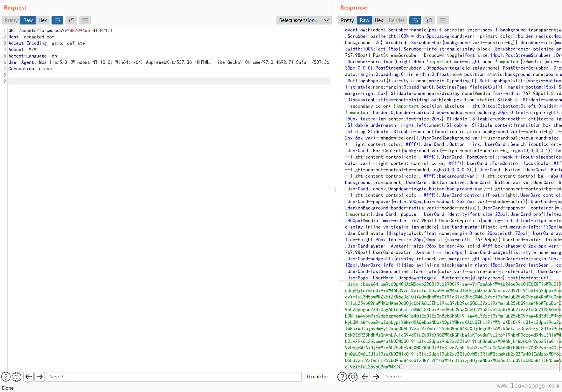Click the Request search help icon

point(6,377)
